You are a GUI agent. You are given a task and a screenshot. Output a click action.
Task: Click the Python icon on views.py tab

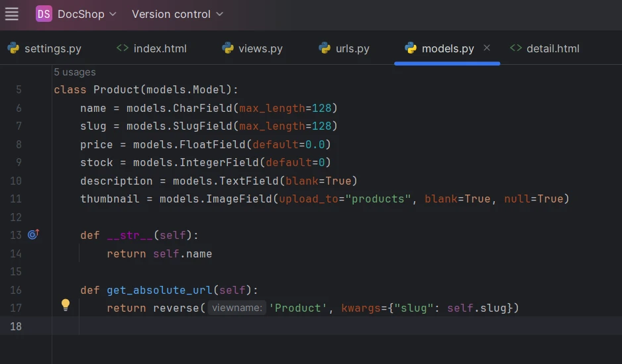click(228, 48)
